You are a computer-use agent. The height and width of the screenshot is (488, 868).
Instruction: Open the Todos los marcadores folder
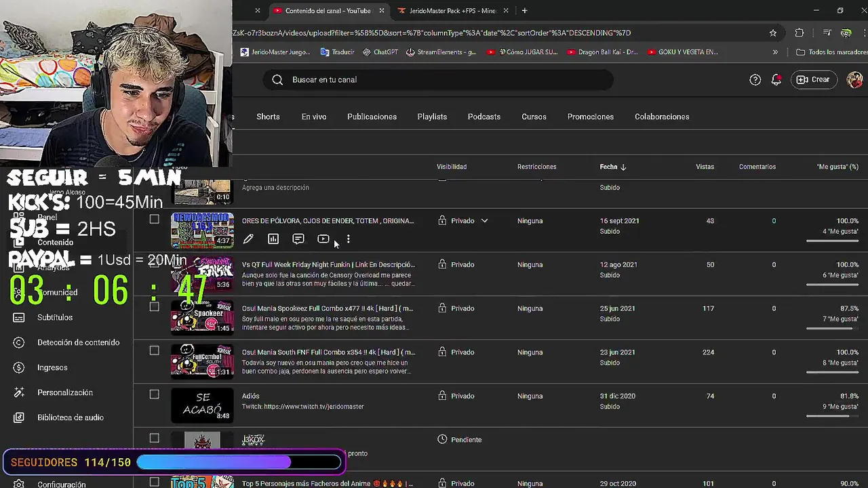click(x=831, y=52)
